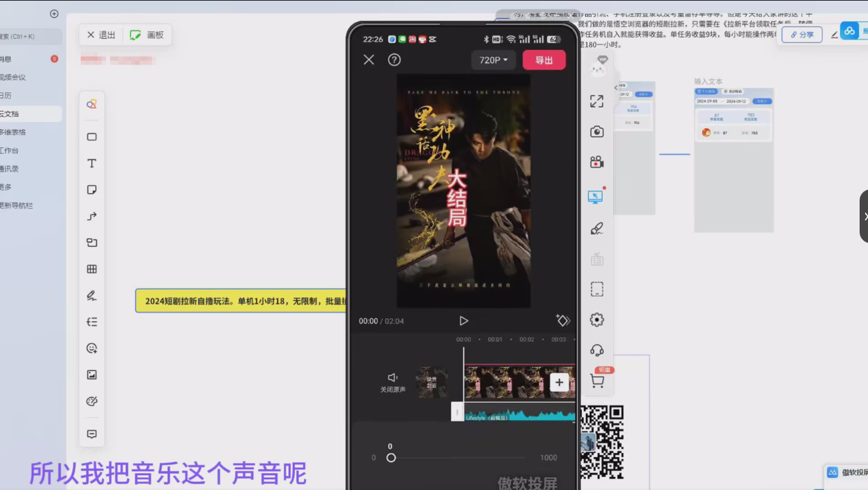Click the dashed tablet frame icon
The image size is (868, 490).
click(597, 289)
